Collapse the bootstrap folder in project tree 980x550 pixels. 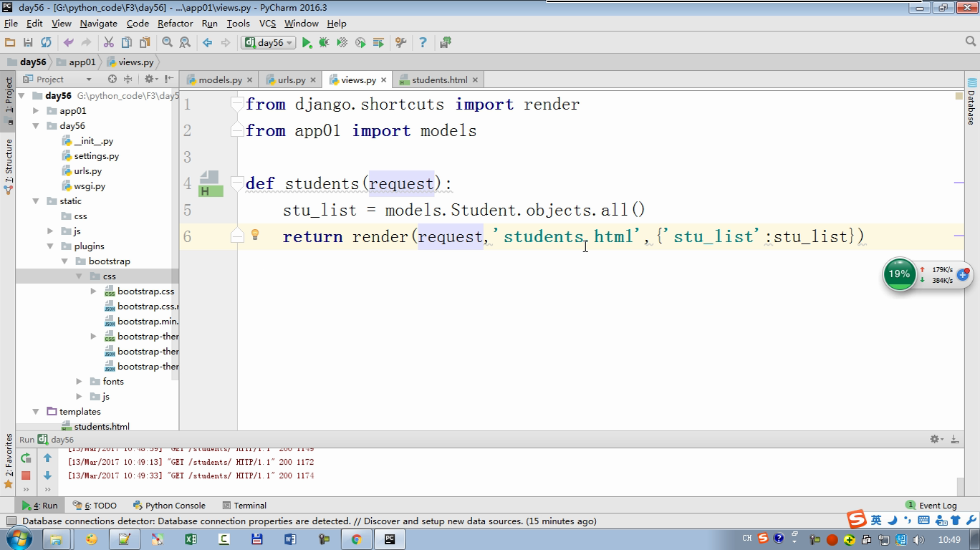tap(64, 261)
